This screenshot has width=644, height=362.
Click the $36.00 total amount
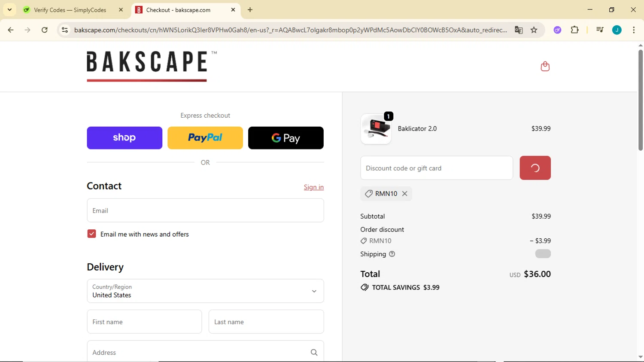pyautogui.click(x=537, y=274)
